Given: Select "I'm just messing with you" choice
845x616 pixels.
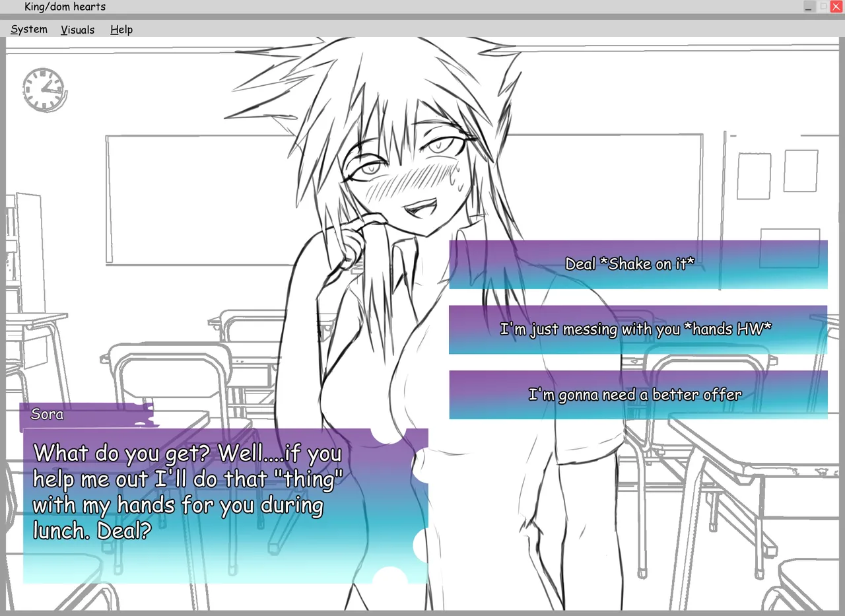Looking at the screenshot, I should (638, 329).
